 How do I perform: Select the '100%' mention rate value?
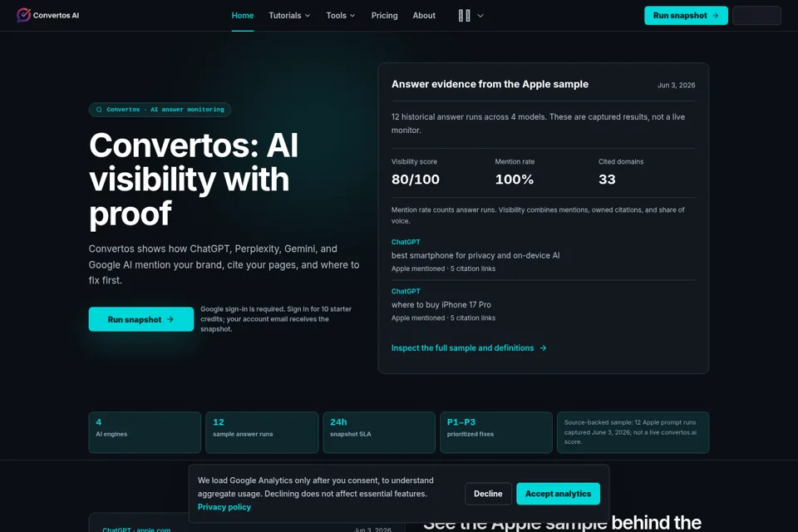click(514, 180)
